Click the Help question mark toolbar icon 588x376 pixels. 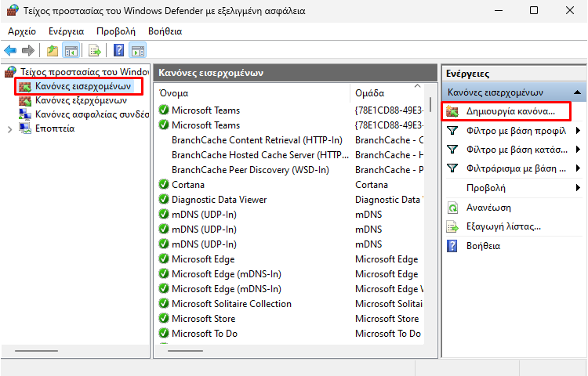[118, 50]
